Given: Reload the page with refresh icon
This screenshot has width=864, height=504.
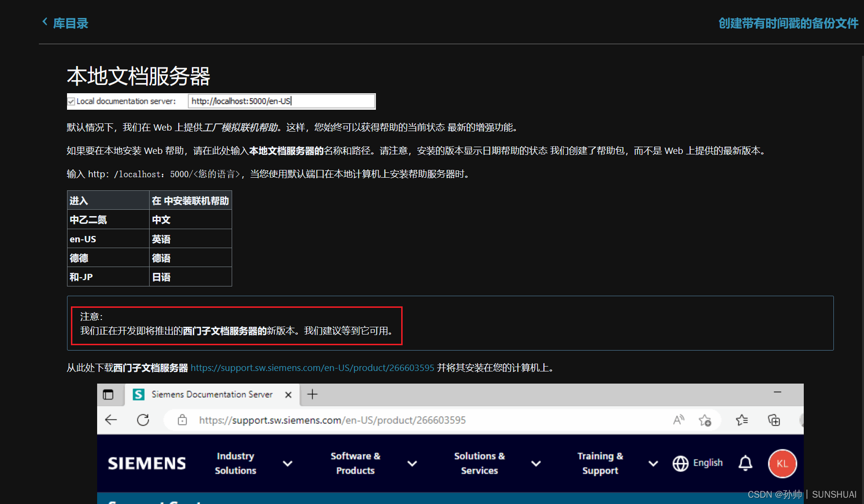Looking at the screenshot, I should coord(143,420).
